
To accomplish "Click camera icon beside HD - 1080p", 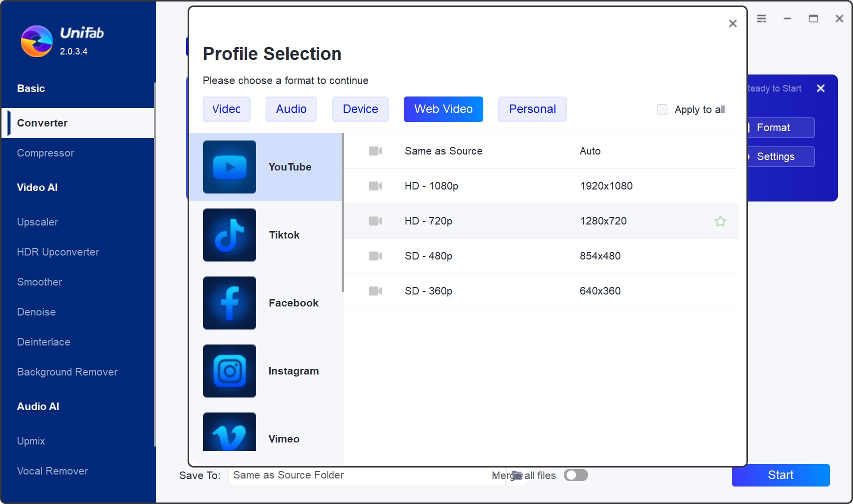I will coord(375,186).
